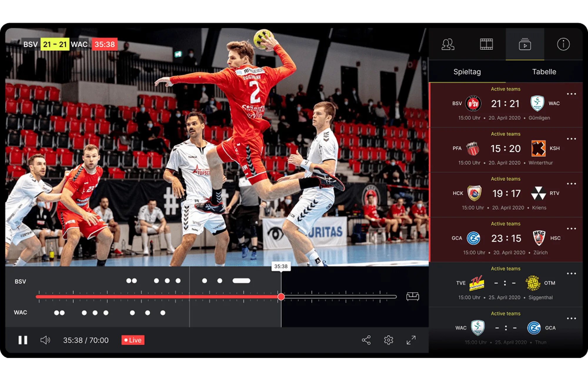Click the Winterthur venue text
The height and width of the screenshot is (380, 588).
click(540, 163)
